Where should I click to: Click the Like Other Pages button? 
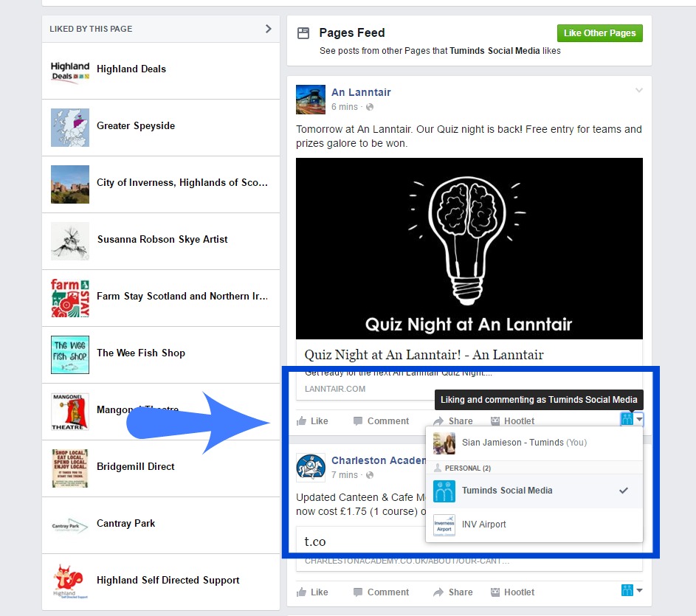click(599, 33)
